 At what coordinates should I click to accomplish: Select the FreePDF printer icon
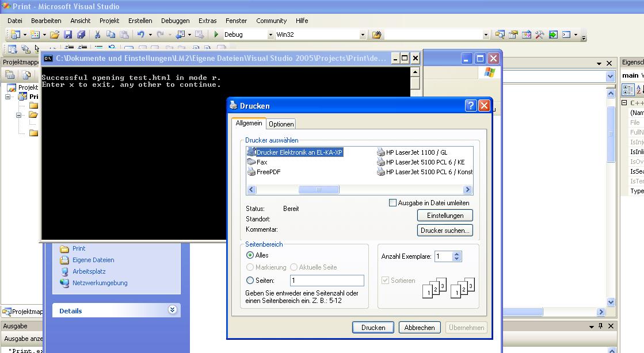(251, 172)
